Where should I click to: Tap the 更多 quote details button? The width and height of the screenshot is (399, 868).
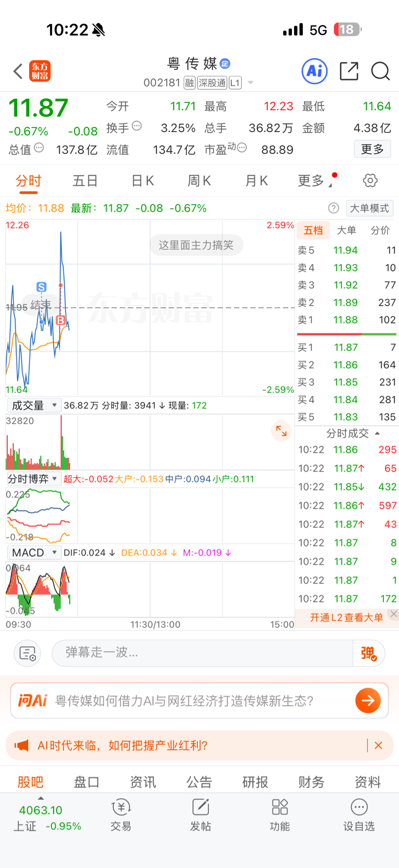tap(373, 149)
